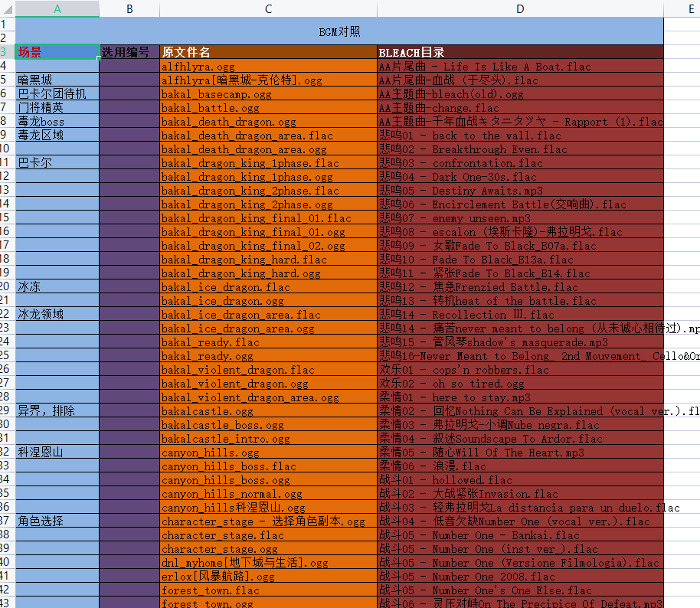Click cell canyon_hills.ogg
This screenshot has height=608, width=700.
(x=268, y=453)
